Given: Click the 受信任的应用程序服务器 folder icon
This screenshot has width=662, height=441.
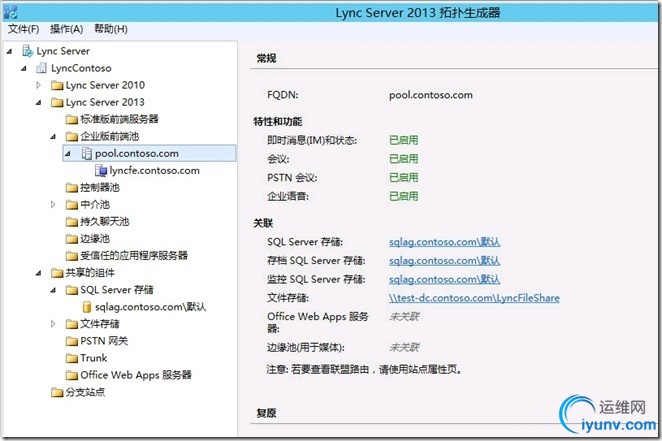Looking at the screenshot, I should pos(72,256).
